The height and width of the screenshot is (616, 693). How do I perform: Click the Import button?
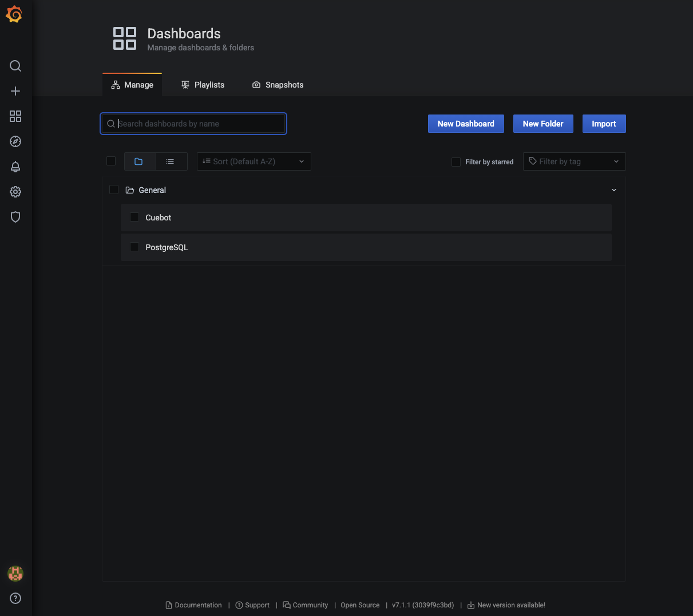[x=604, y=124]
